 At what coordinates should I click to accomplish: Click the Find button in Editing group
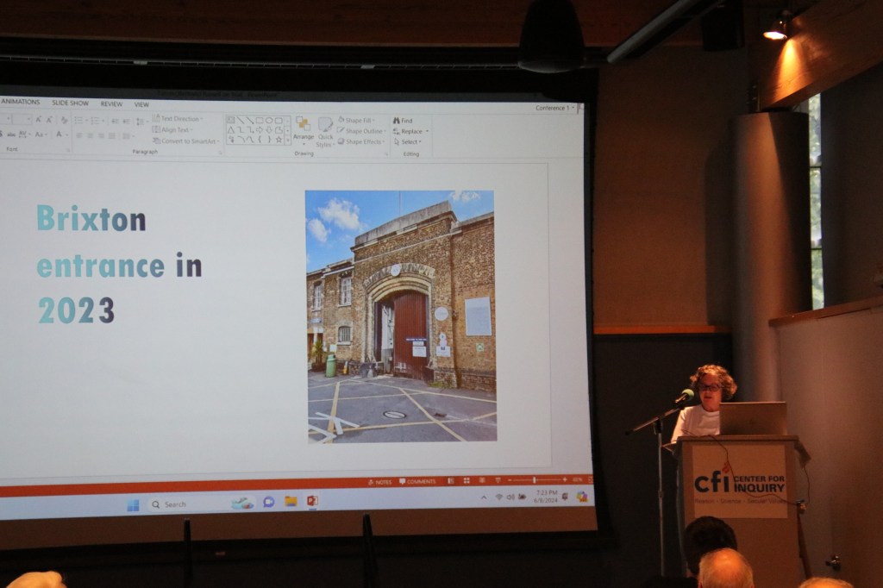[x=403, y=121]
